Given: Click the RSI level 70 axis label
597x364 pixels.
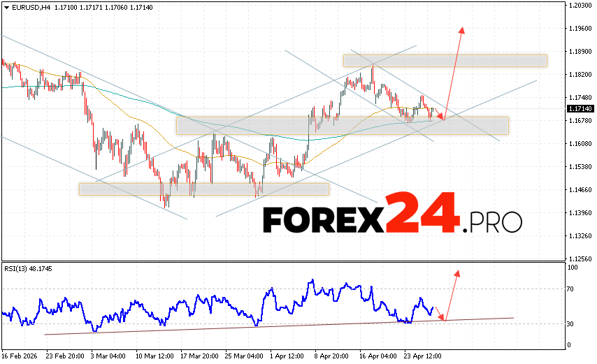Looking at the screenshot, I should click(x=571, y=289).
